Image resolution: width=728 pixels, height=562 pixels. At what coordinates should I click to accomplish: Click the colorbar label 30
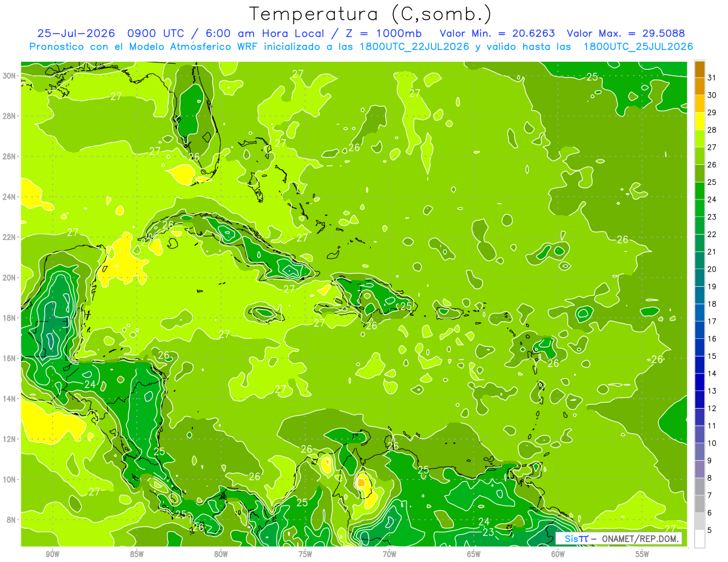coord(712,95)
